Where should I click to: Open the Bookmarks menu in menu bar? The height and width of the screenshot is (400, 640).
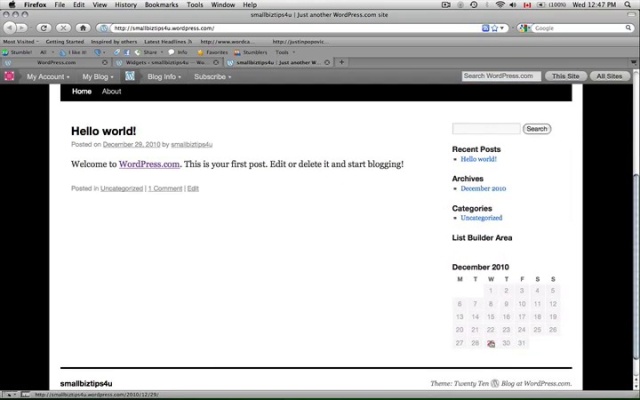161,5
